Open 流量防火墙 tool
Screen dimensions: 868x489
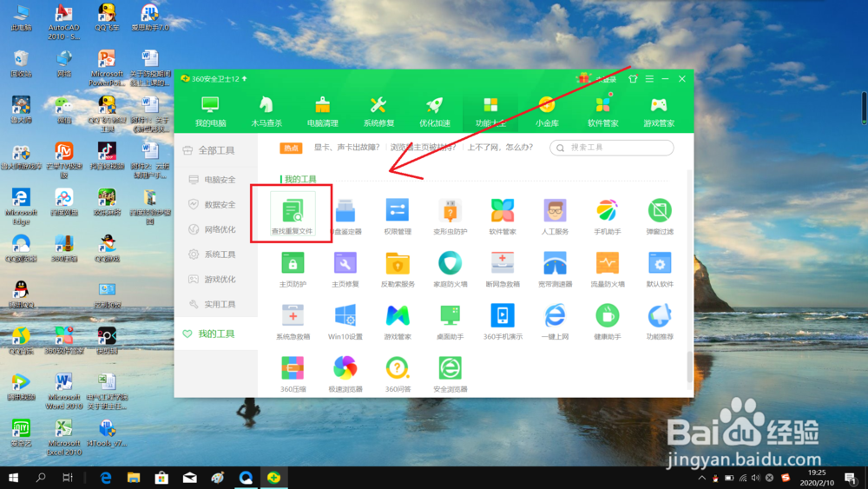(x=608, y=268)
